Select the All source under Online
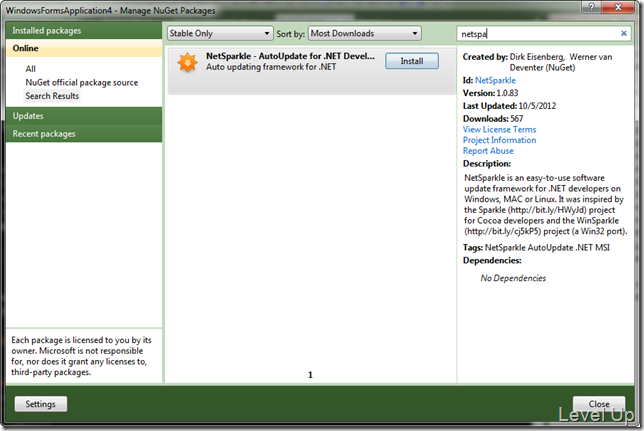The width and height of the screenshot is (644, 431). click(x=30, y=69)
